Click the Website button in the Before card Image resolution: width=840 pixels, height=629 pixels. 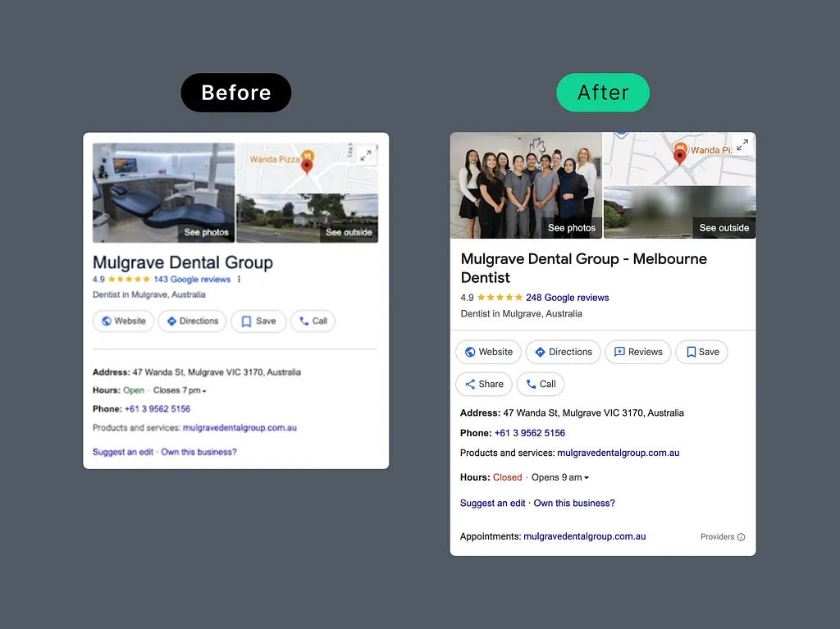pos(123,321)
